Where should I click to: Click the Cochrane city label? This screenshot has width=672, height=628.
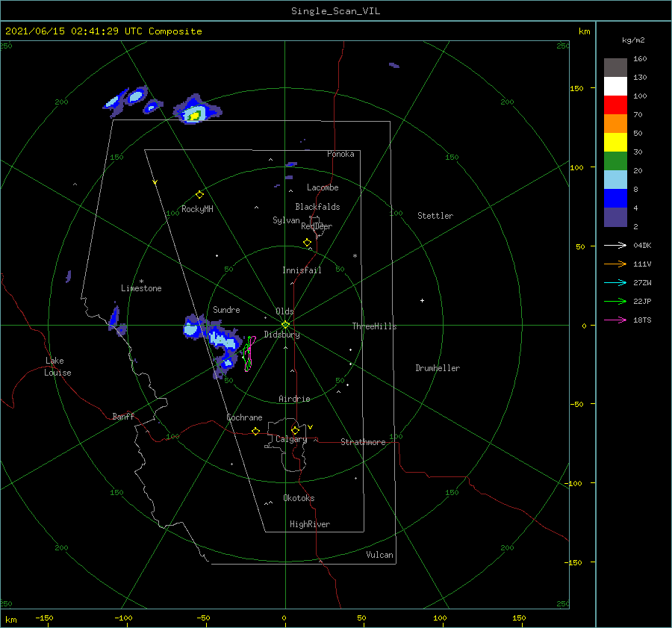click(x=244, y=417)
